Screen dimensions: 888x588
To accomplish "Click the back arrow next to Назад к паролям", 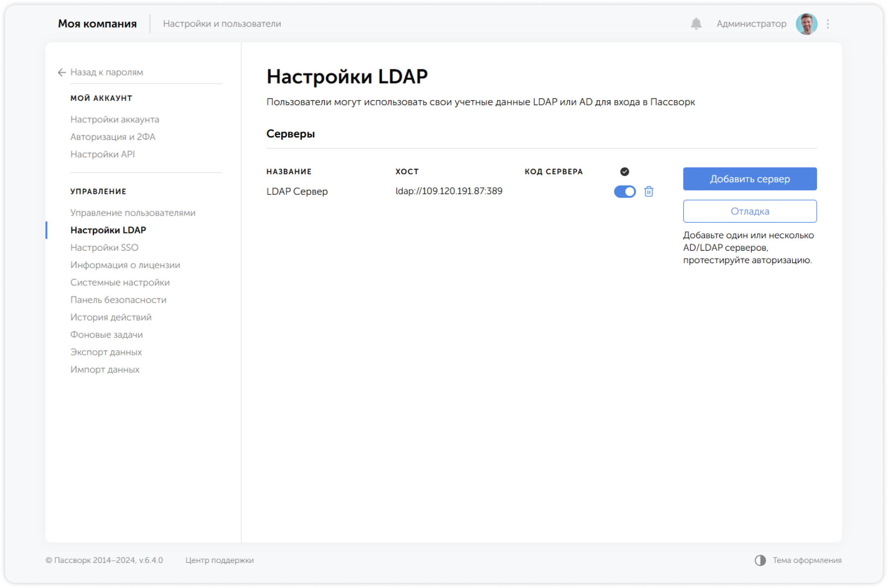I will (61, 72).
